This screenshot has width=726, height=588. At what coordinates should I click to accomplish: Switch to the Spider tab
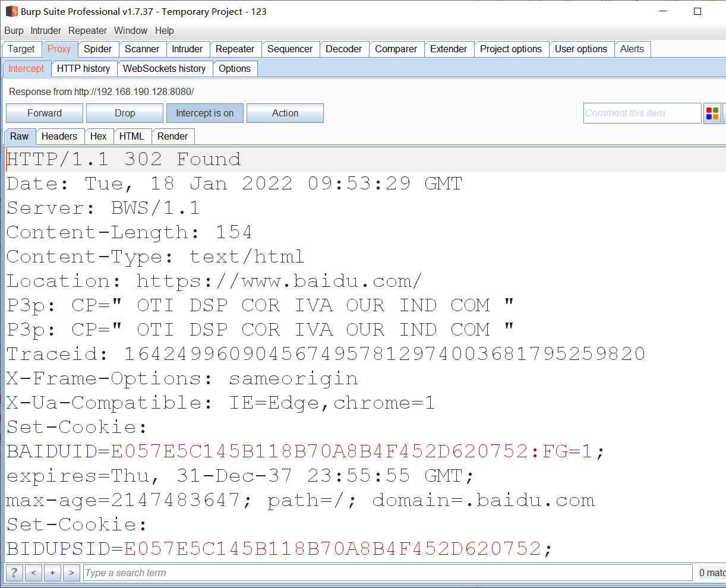tap(98, 49)
